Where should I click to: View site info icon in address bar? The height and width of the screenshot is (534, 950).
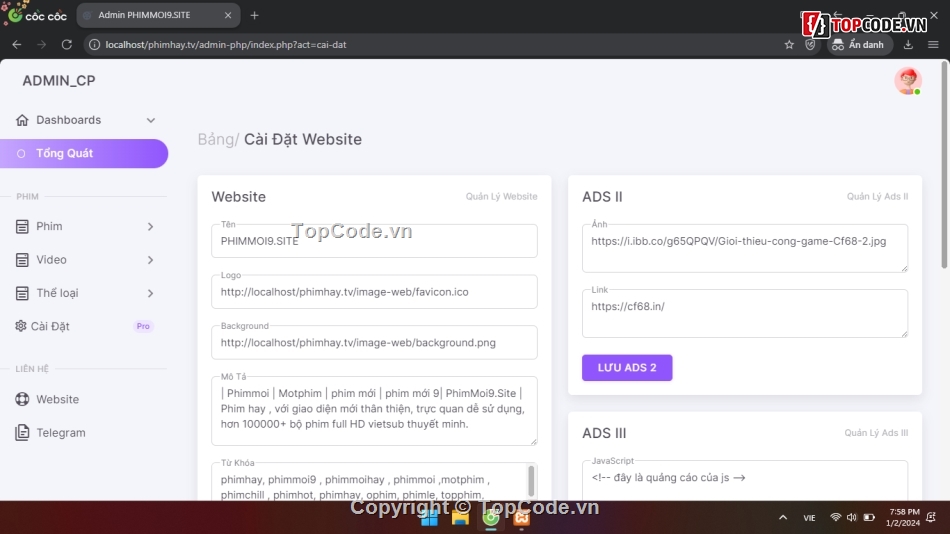pos(95,45)
